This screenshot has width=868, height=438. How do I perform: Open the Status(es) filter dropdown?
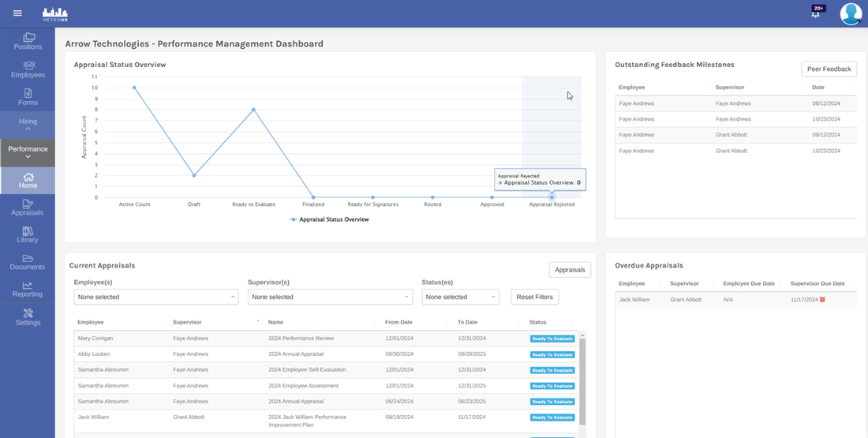tap(461, 297)
